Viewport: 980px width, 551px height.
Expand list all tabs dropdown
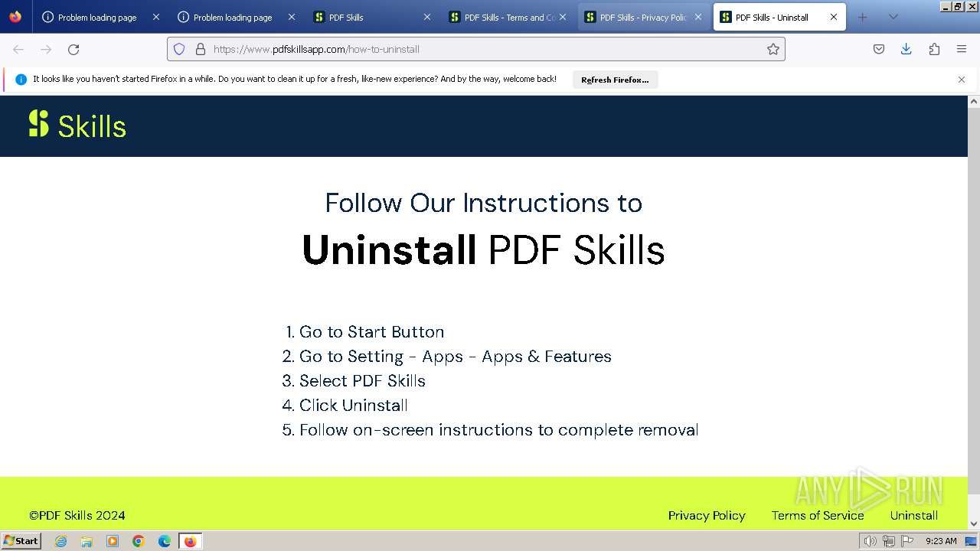(x=893, y=17)
